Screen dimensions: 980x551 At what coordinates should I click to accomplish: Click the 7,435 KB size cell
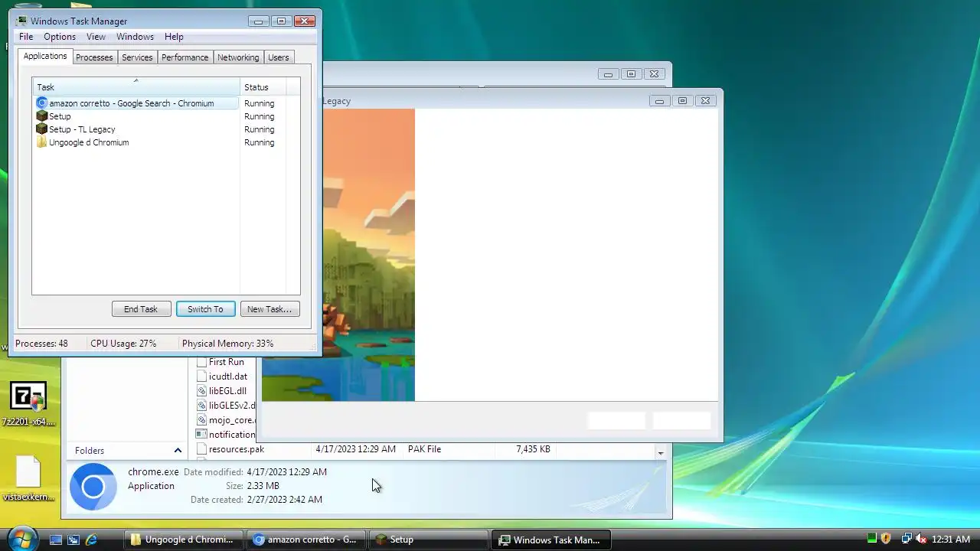(x=533, y=449)
